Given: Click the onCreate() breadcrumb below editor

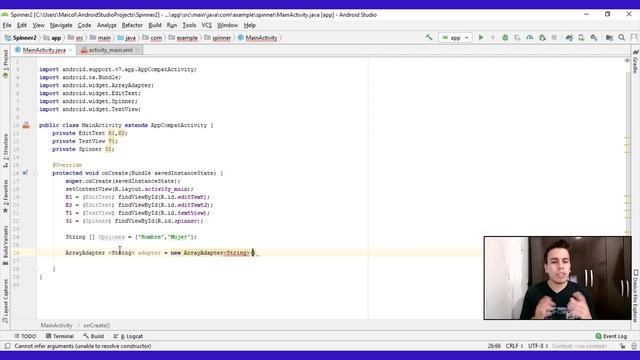Looking at the screenshot, I should tap(97, 326).
